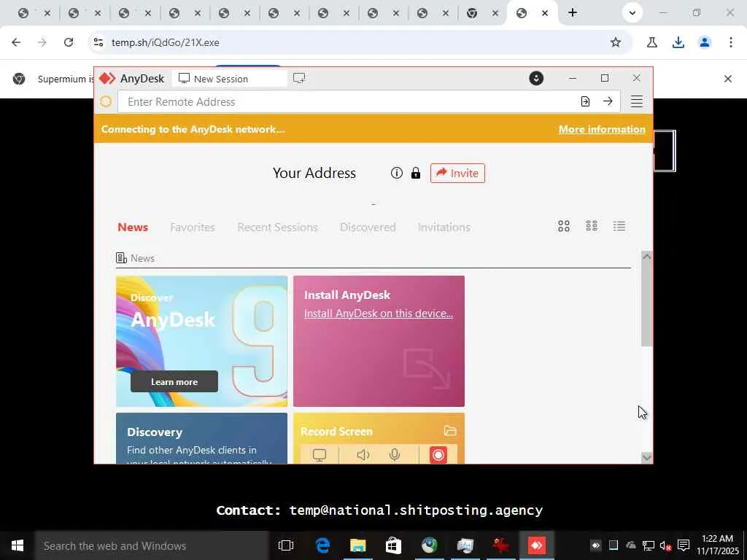The image size is (747, 560).
Task: Switch to the Invitations tab
Action: (444, 227)
